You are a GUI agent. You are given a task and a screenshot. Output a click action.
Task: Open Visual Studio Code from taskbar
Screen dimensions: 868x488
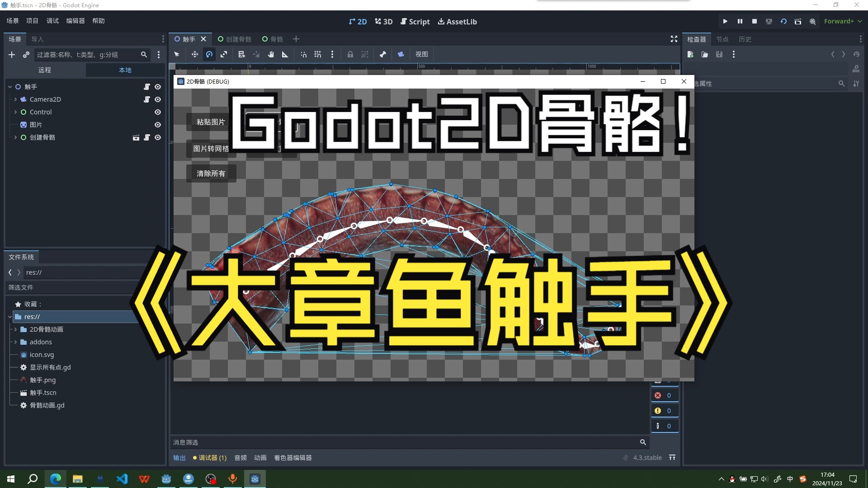[x=122, y=479]
